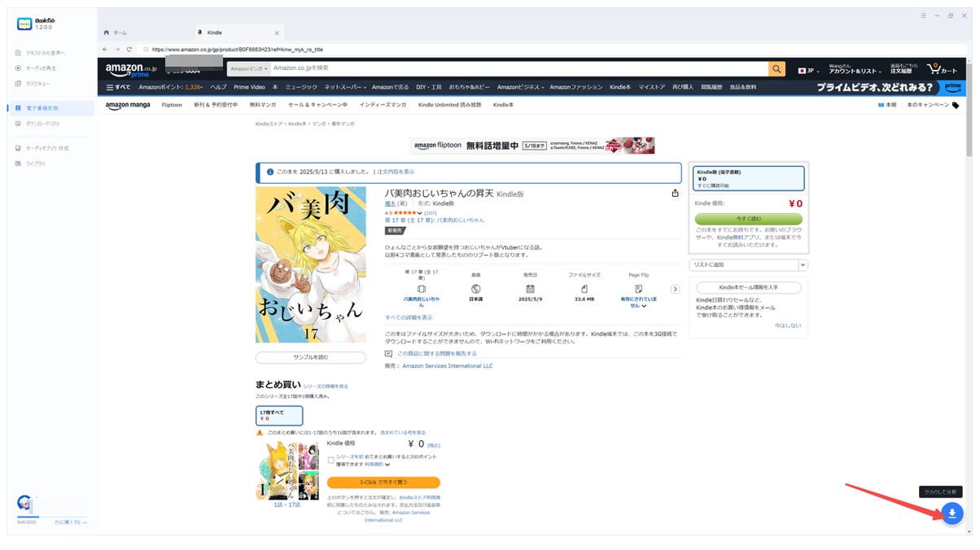
Task: Click the blue download analysis button
Action: [952, 513]
